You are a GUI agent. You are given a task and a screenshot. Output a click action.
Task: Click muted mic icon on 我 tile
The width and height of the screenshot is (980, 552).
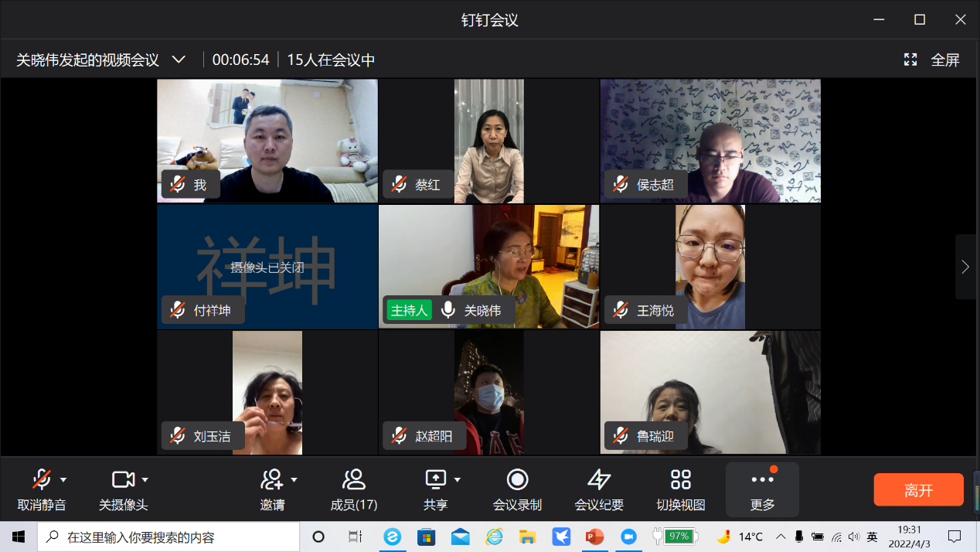click(178, 185)
